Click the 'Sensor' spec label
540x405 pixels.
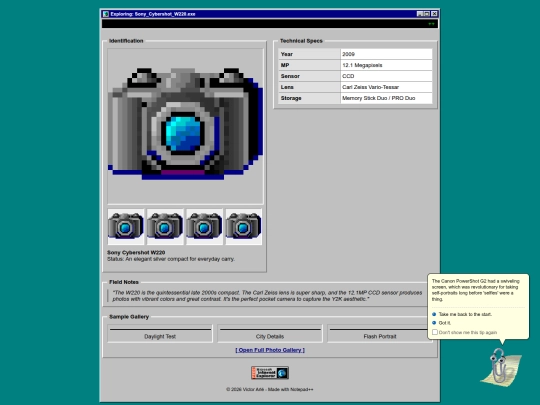(290, 76)
